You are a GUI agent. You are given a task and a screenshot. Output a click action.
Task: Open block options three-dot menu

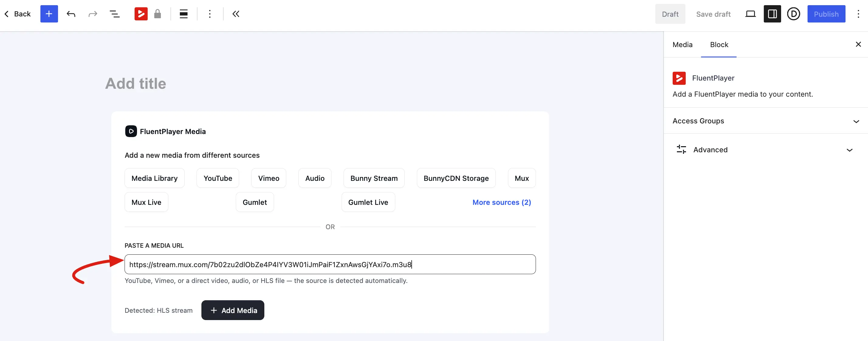click(210, 14)
